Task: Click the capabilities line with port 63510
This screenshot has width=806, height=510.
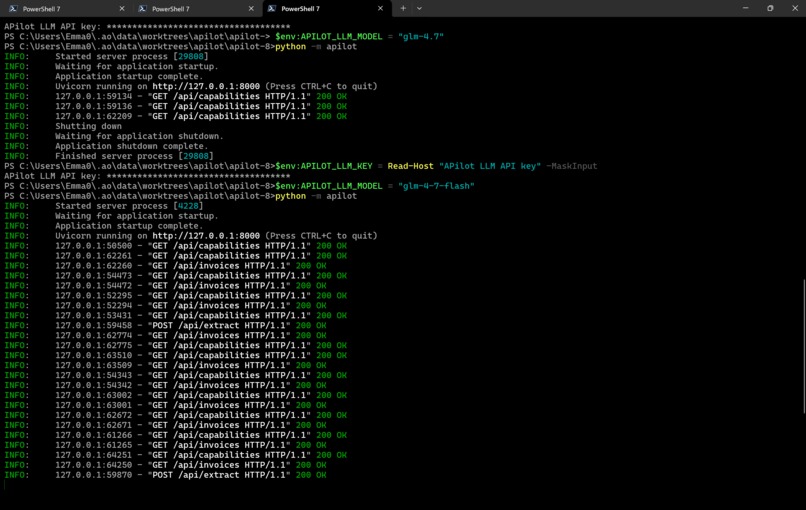Action: pyautogui.click(x=175, y=356)
